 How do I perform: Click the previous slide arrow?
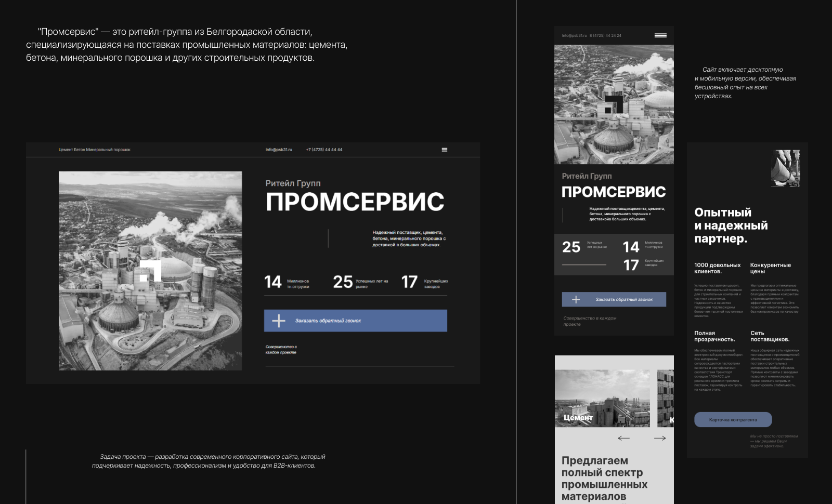tap(623, 438)
